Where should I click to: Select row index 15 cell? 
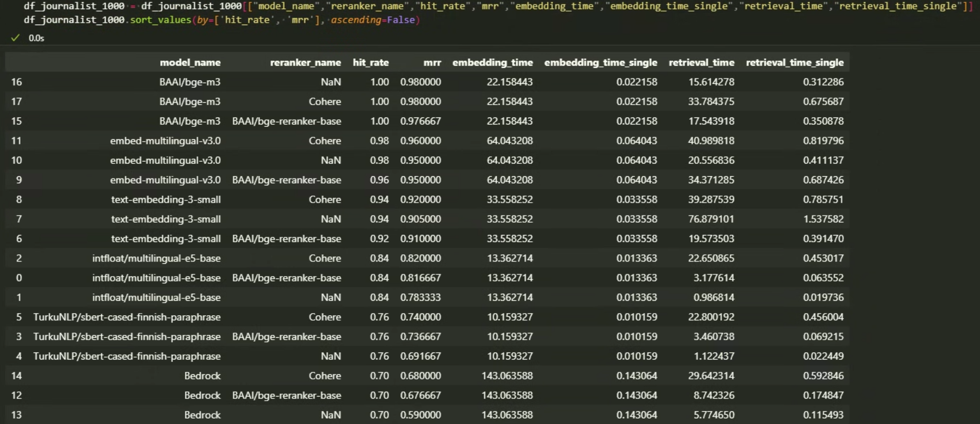[x=16, y=121]
